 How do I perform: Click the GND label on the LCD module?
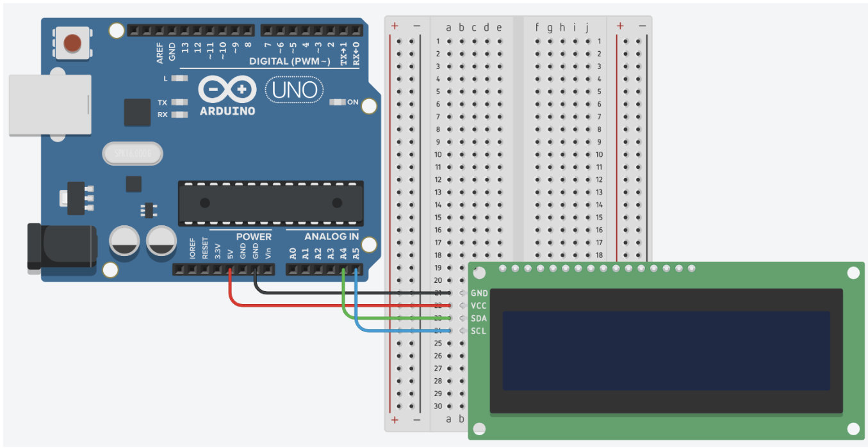479,293
